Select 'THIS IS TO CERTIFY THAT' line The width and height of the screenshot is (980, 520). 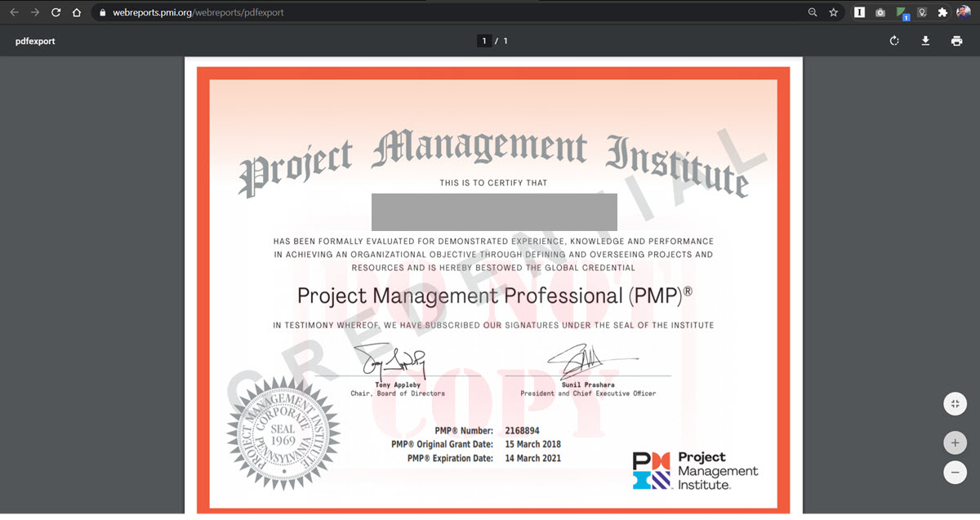pyautogui.click(x=493, y=183)
